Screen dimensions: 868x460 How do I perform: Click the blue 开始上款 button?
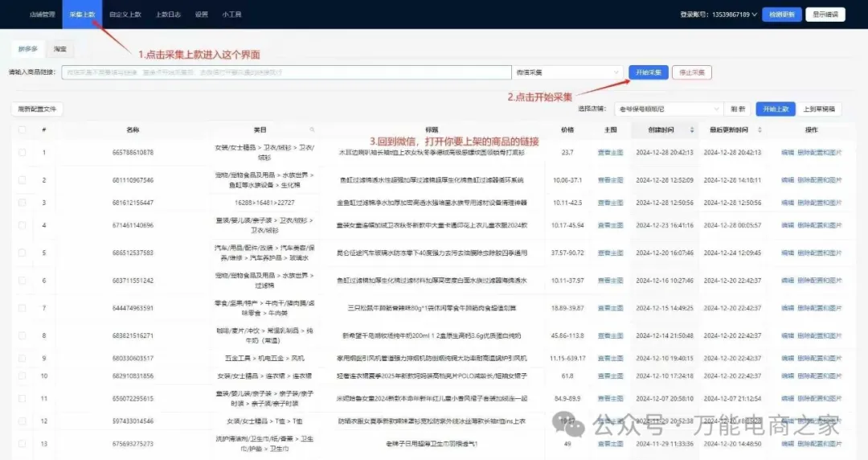click(x=776, y=109)
